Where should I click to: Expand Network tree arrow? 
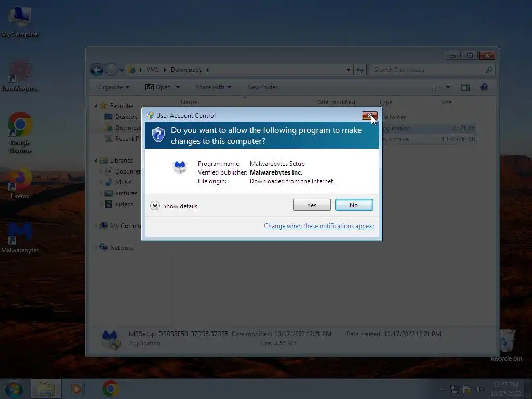[x=96, y=248]
